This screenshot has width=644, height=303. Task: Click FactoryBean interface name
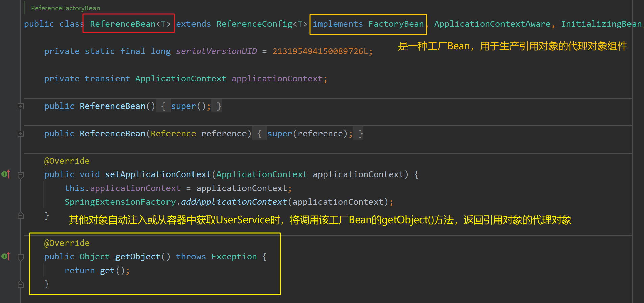tap(396, 24)
